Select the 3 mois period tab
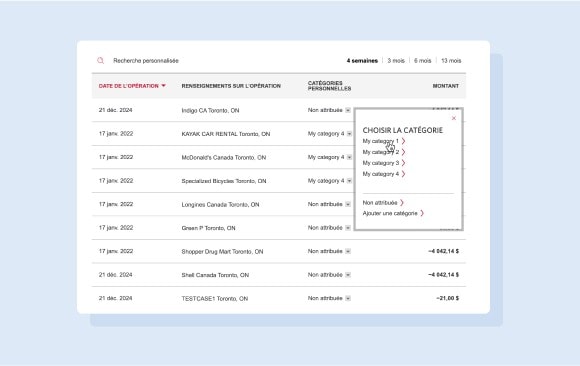The width and height of the screenshot is (580, 366). click(x=396, y=60)
